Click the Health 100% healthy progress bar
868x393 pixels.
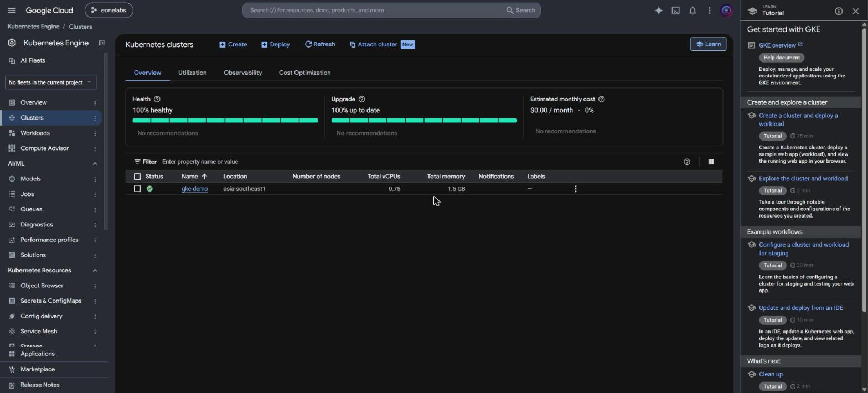tap(225, 120)
